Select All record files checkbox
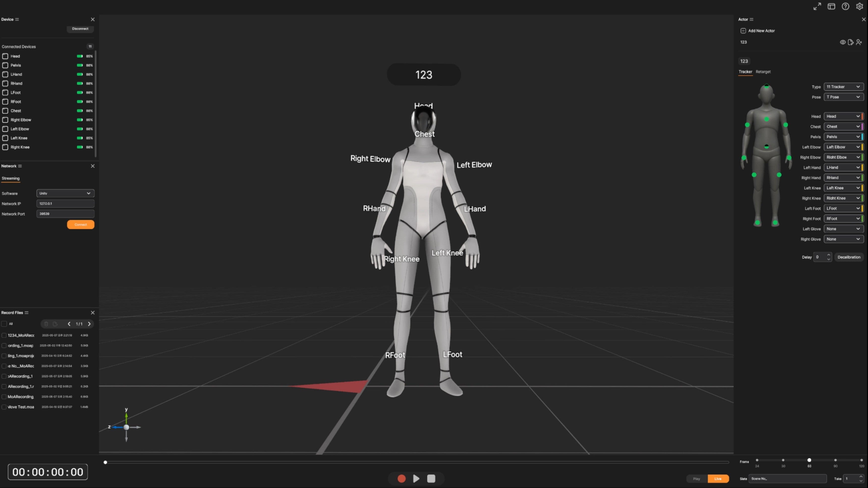Viewport: 868px width, 488px height. point(4,324)
